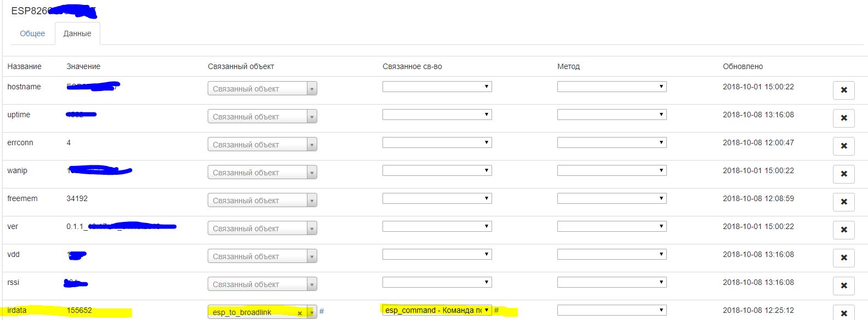This screenshot has width=868, height=320.
Task: Open esp_command linked property dropdown
Action: point(437,310)
